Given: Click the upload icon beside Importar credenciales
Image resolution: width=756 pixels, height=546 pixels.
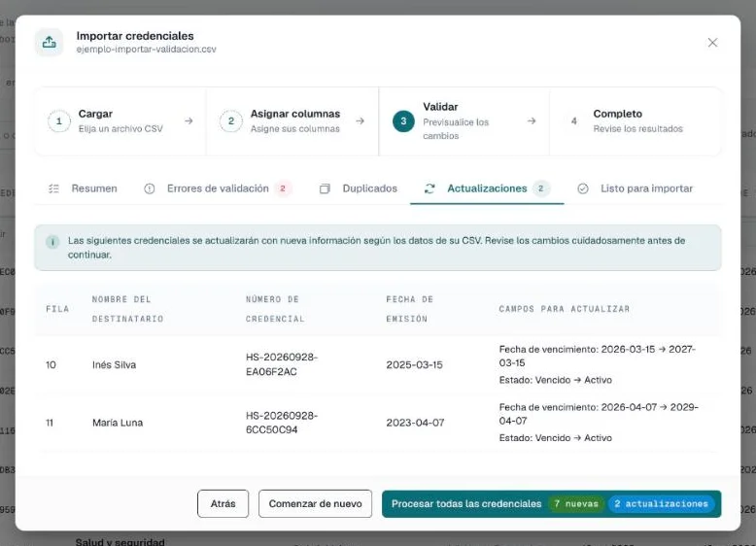Looking at the screenshot, I should [49, 43].
